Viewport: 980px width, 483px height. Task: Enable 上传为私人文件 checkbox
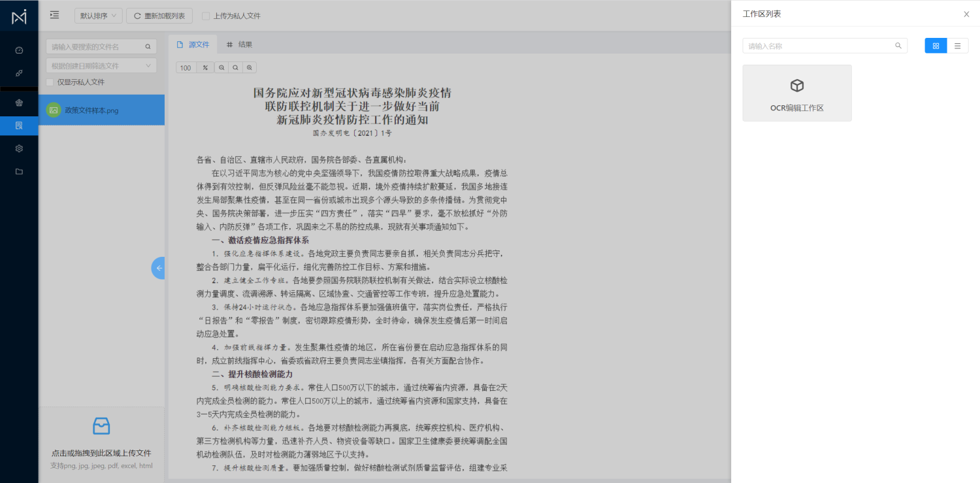click(206, 16)
